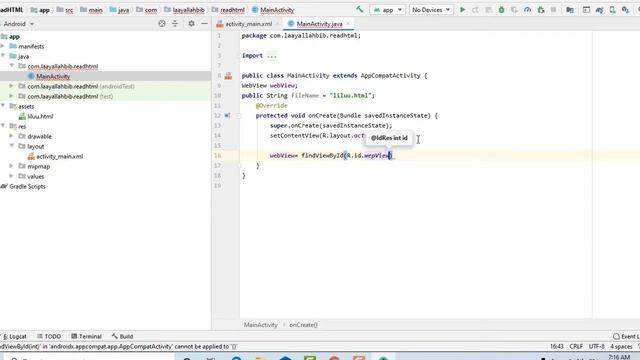Select activity_main.xml in layout folder
The image size is (640, 360).
60,156
